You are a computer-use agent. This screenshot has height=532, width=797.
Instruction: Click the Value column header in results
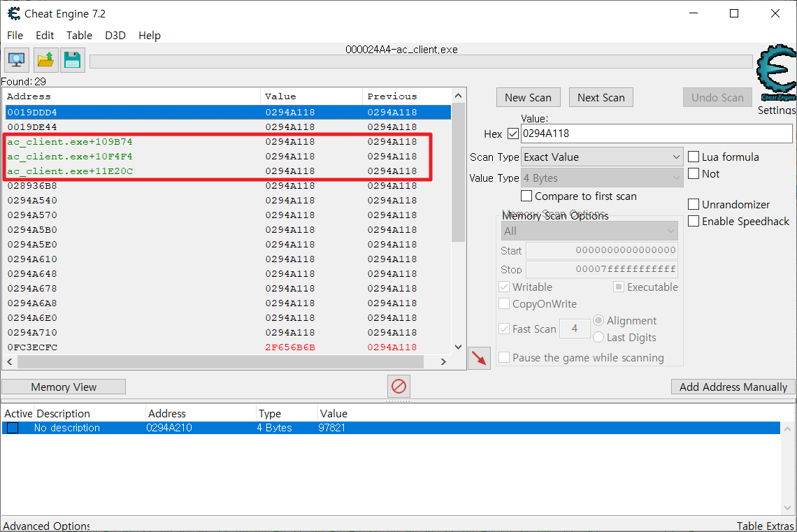[x=311, y=96]
